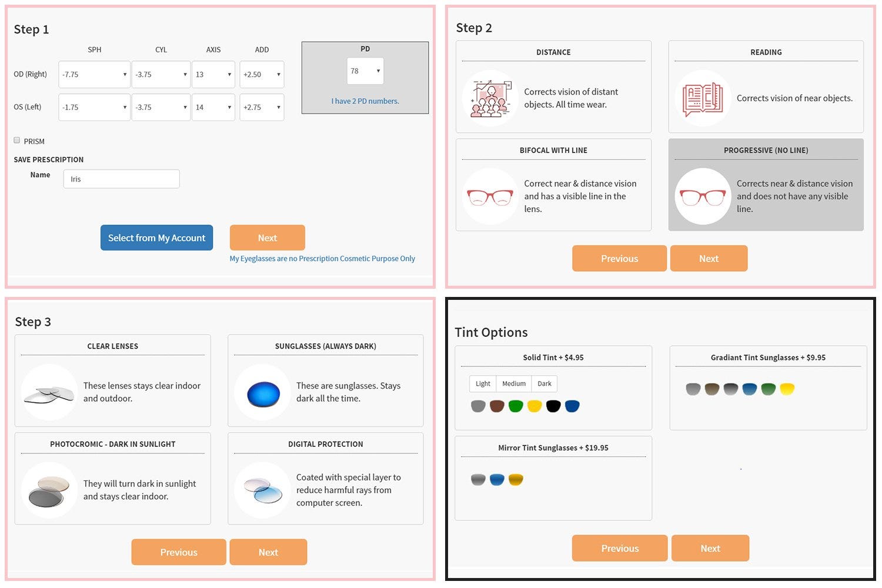Open the OD (Right) CYL dropdown showing -3.75
The width and height of the screenshot is (882, 588).
(x=161, y=75)
